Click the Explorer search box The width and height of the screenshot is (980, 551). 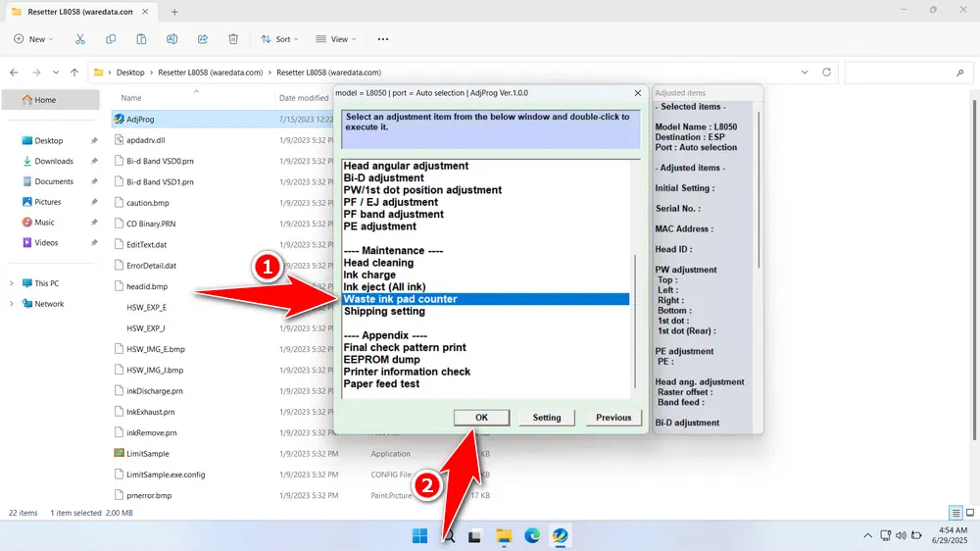906,73
